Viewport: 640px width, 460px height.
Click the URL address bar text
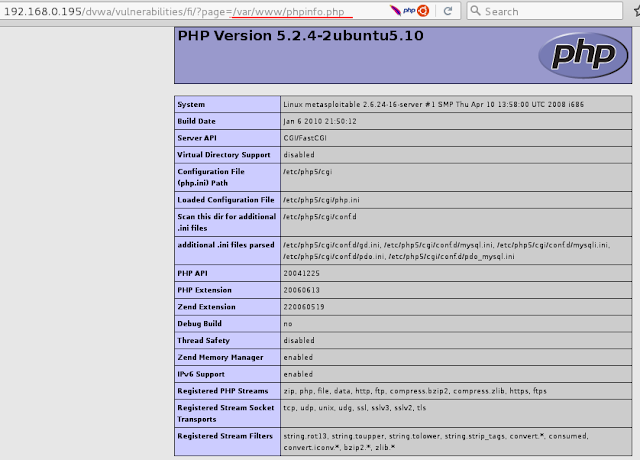pos(174,11)
